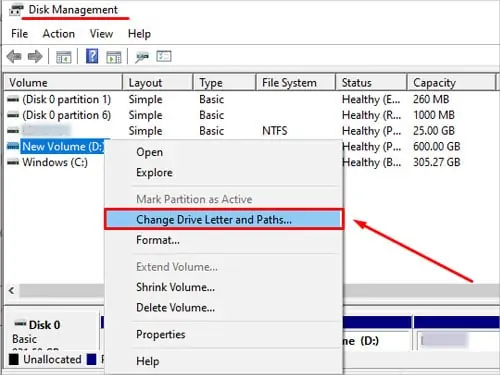Click Show/Hide Console Tree toolbar icon
Image resolution: width=500 pixels, height=375 pixels.
tap(63, 57)
